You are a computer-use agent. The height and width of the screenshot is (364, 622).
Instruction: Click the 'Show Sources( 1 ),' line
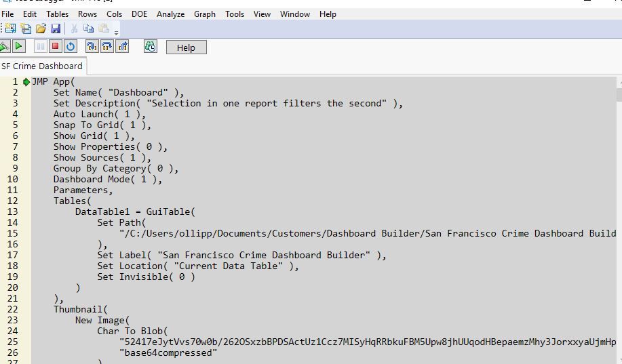click(102, 157)
